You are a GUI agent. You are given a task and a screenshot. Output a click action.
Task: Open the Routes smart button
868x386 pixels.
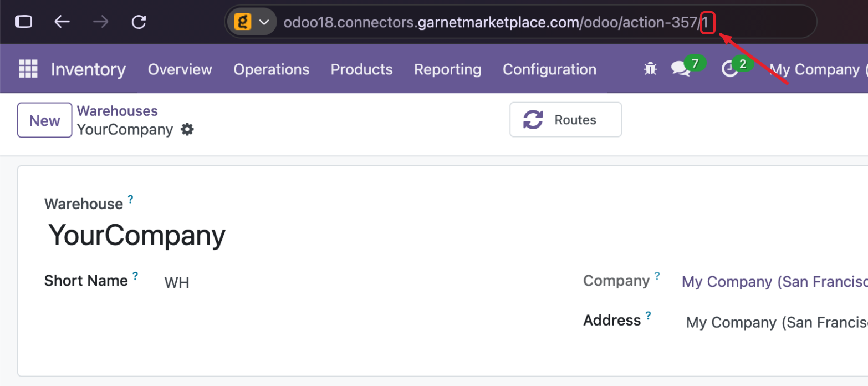click(x=565, y=119)
